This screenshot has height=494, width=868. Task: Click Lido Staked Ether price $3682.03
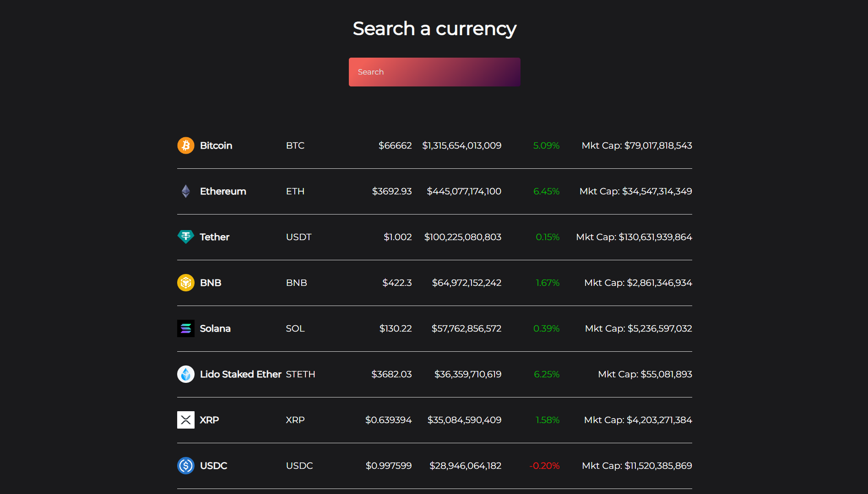click(391, 374)
